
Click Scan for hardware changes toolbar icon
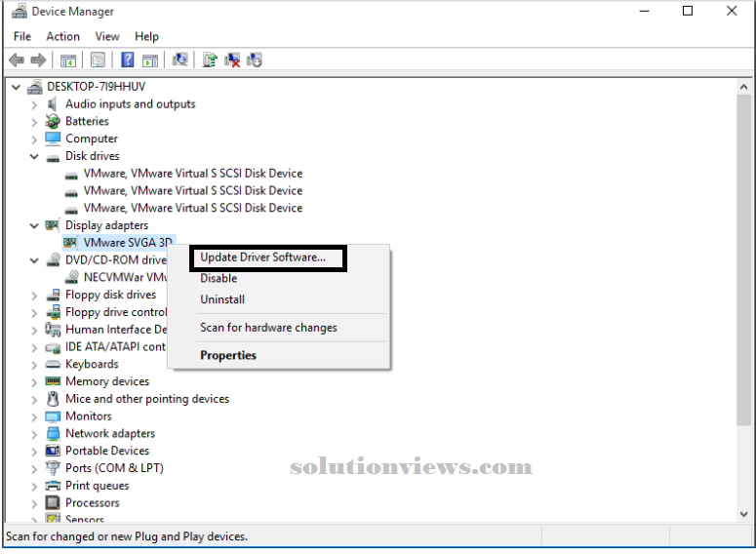coord(179,59)
